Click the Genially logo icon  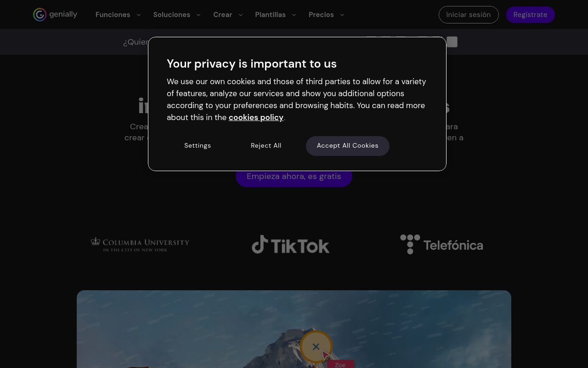(x=40, y=15)
